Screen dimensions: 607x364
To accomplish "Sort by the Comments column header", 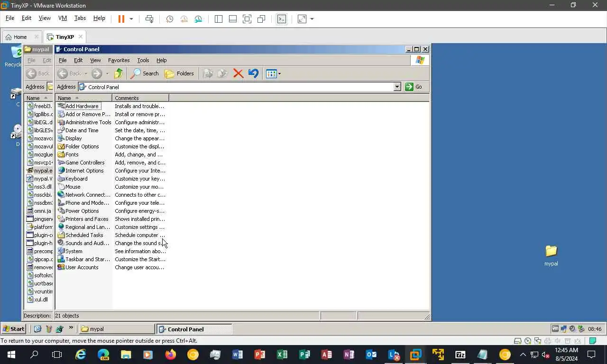I will 140,98.
